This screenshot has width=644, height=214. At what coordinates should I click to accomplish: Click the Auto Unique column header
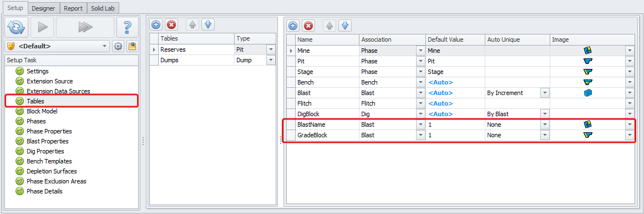click(x=518, y=39)
